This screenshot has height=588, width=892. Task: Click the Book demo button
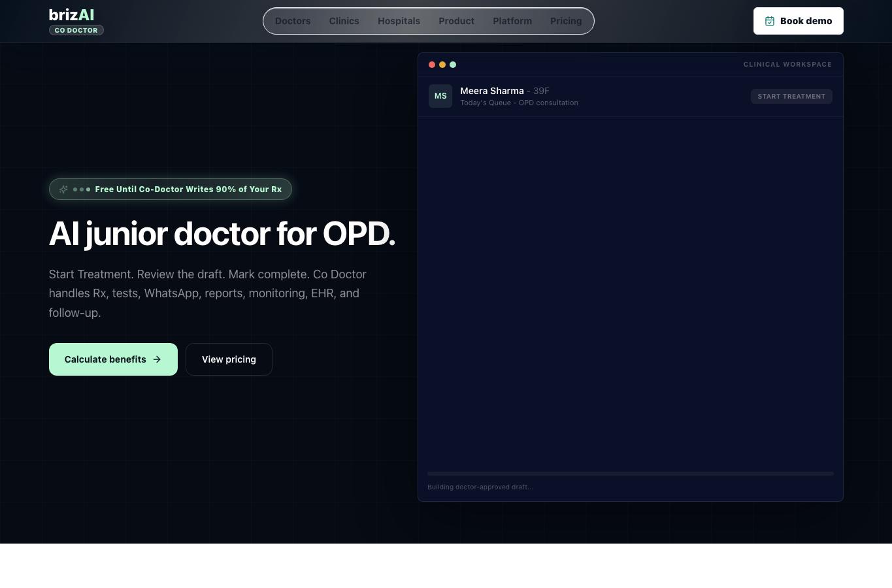click(799, 21)
